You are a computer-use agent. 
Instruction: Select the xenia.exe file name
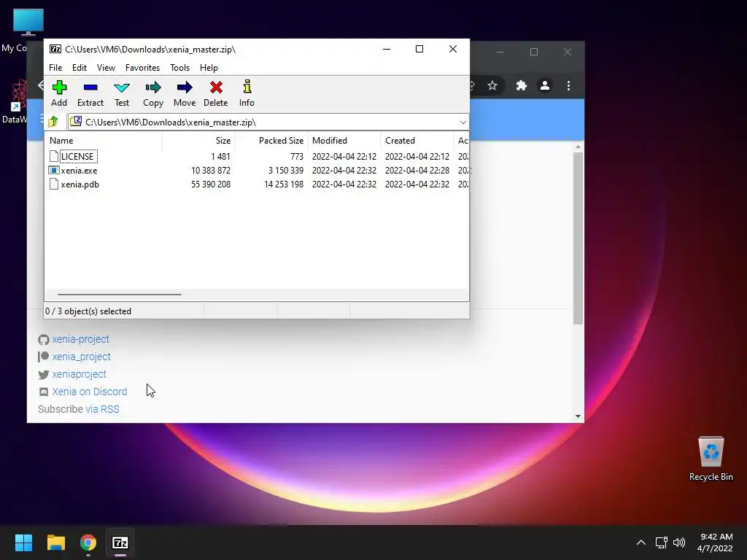coord(79,171)
